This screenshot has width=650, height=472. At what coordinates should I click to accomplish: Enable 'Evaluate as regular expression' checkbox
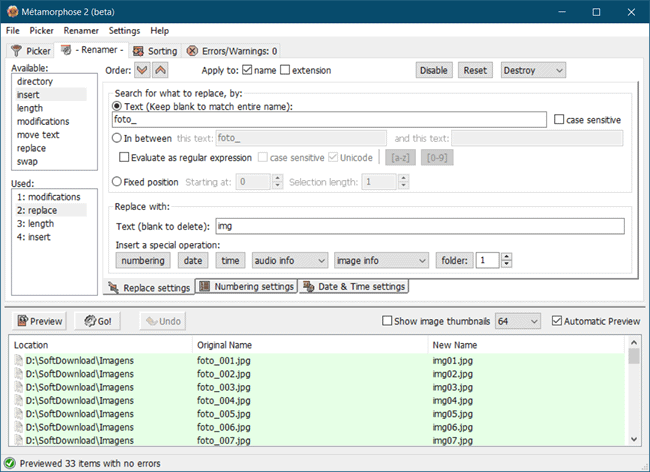(124, 157)
